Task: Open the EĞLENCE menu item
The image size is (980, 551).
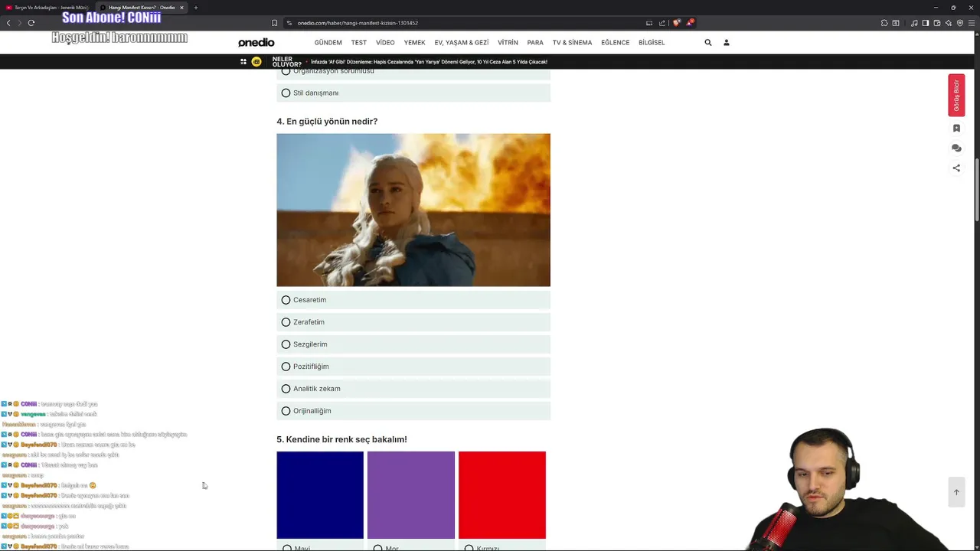Action: tap(615, 43)
